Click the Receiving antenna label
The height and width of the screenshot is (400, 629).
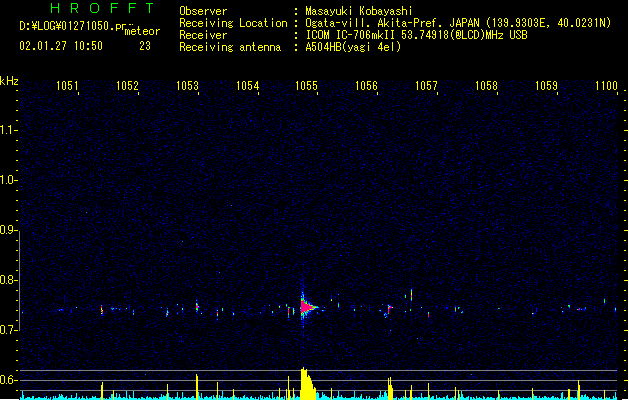pos(230,47)
